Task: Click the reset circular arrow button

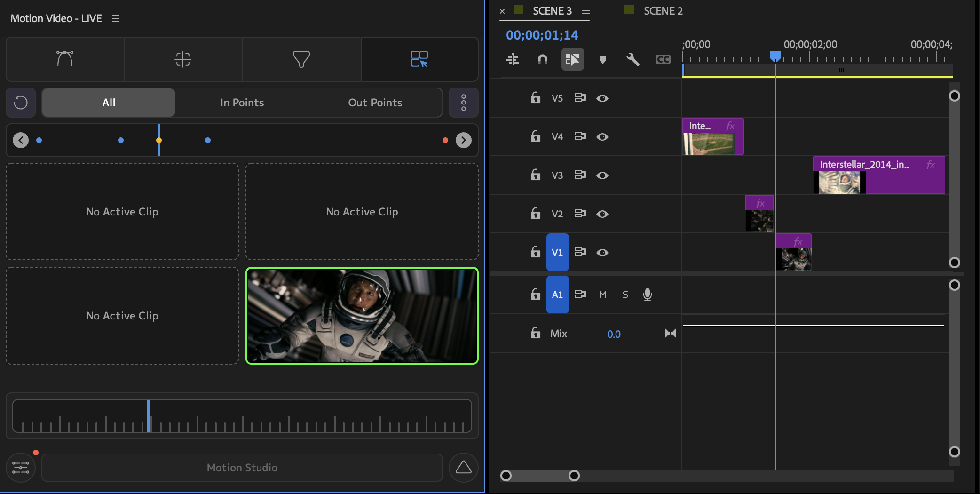Action: click(x=21, y=103)
